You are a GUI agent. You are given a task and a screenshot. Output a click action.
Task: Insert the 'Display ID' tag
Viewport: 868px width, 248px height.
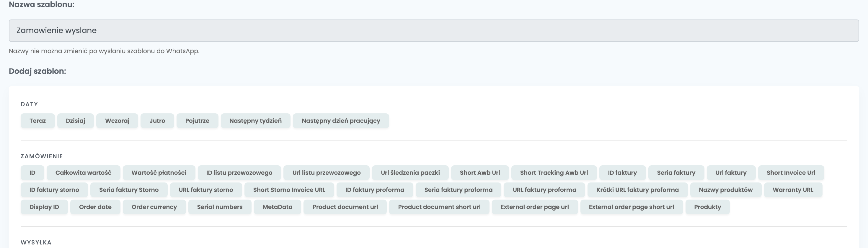tap(44, 207)
